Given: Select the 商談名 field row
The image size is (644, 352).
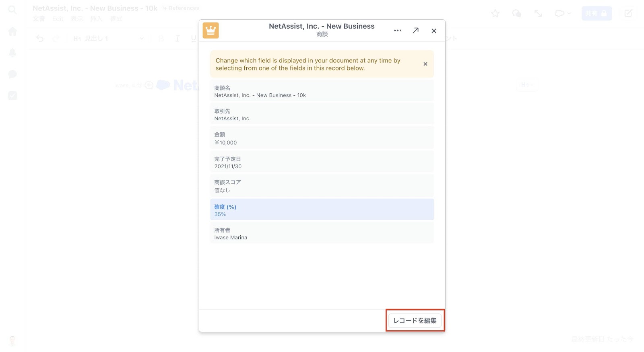Looking at the screenshot, I should [x=322, y=91].
